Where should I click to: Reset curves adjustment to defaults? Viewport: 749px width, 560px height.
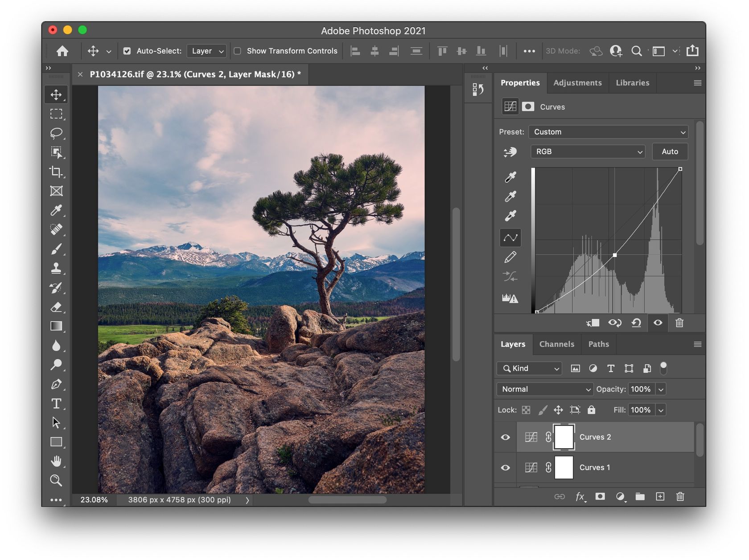[636, 323]
